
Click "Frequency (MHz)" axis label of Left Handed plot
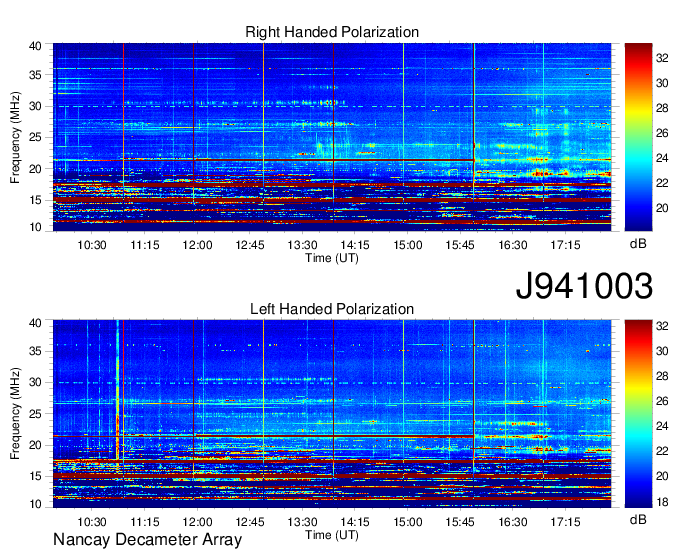click(x=15, y=414)
